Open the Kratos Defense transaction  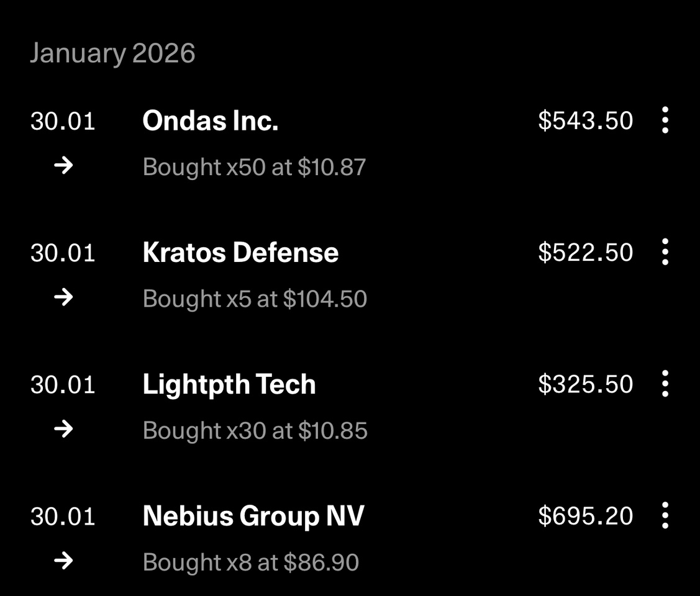tap(240, 253)
